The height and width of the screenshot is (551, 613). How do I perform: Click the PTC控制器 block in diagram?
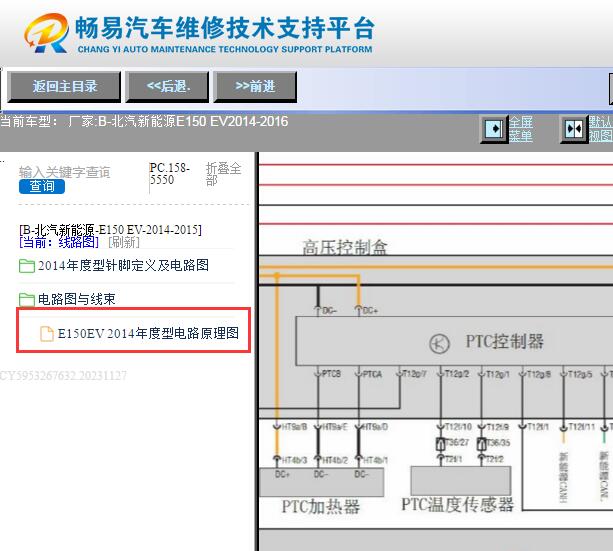[454, 341]
